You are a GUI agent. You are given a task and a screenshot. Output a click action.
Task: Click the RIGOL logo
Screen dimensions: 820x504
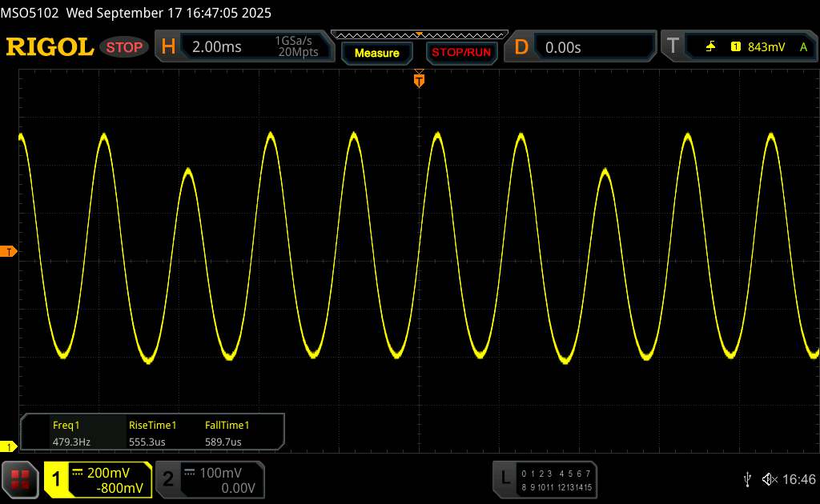50,47
